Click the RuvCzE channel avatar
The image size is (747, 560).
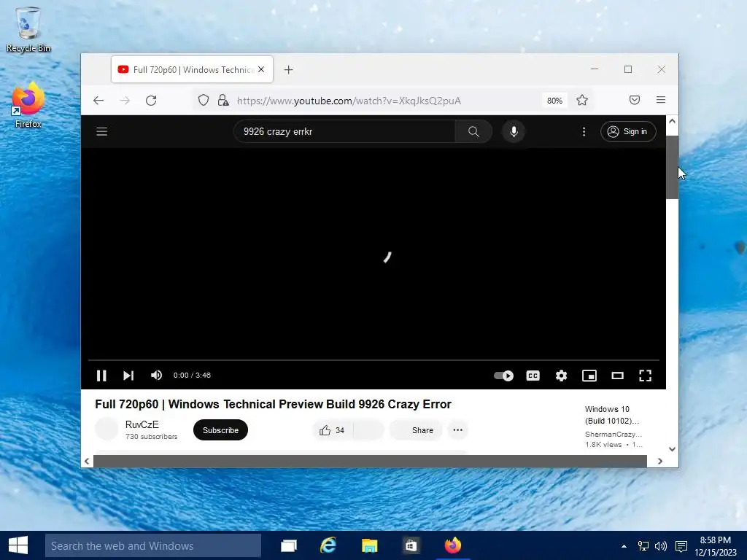pyautogui.click(x=107, y=429)
